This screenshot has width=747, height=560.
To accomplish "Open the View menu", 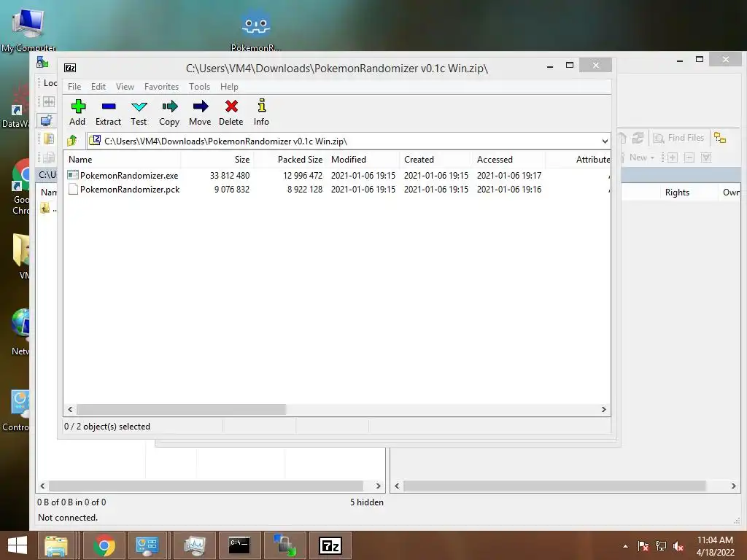I will pos(125,87).
